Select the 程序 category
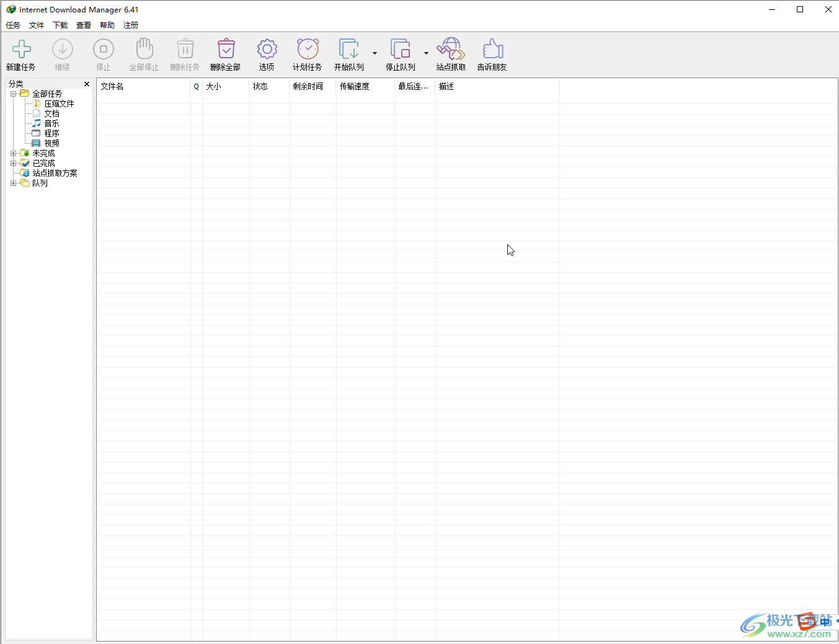Viewport: 839px width, 644px height. (51, 133)
